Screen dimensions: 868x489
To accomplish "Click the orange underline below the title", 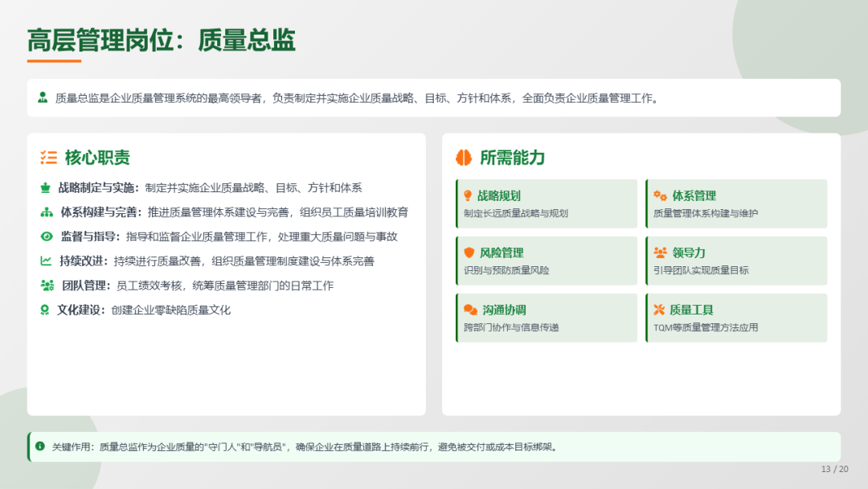I will coord(54,61).
